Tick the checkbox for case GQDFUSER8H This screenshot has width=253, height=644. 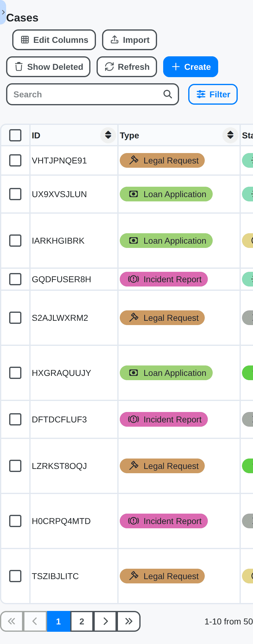pyautogui.click(x=15, y=279)
